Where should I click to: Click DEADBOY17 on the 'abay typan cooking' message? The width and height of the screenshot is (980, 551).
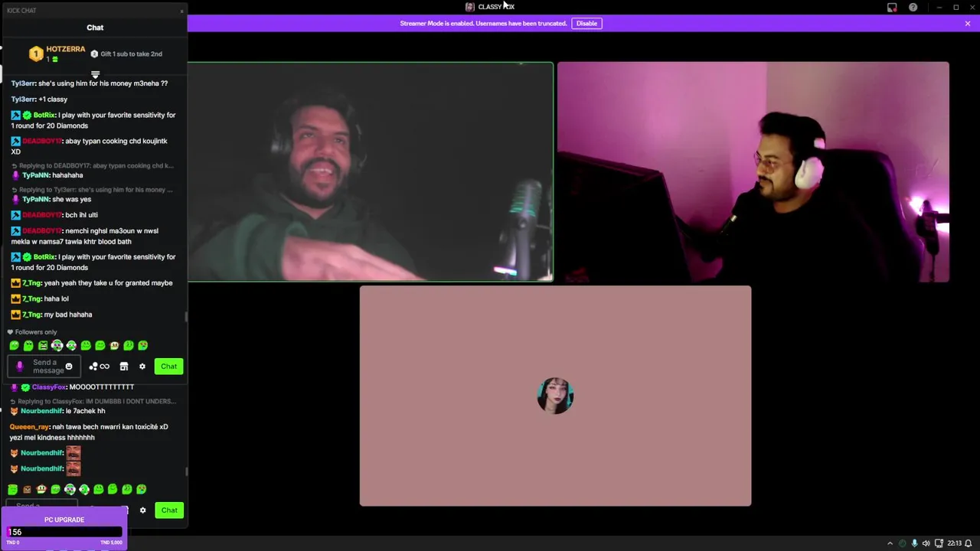(41, 142)
